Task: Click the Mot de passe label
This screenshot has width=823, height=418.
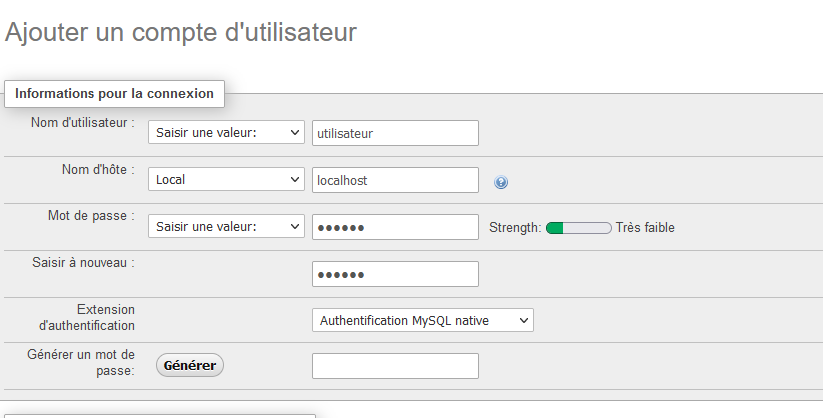Action: coord(91,216)
